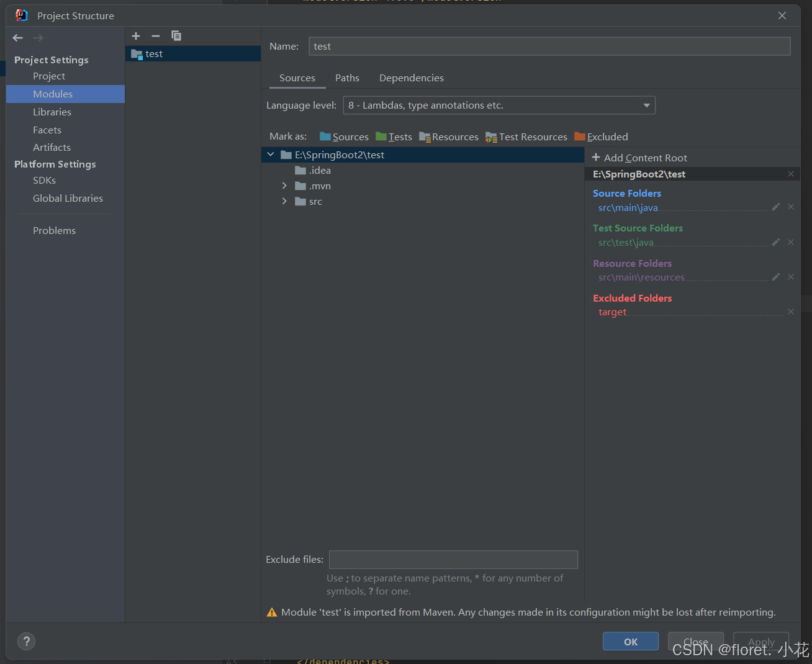Select src\test\java test folder entry

[x=626, y=242]
